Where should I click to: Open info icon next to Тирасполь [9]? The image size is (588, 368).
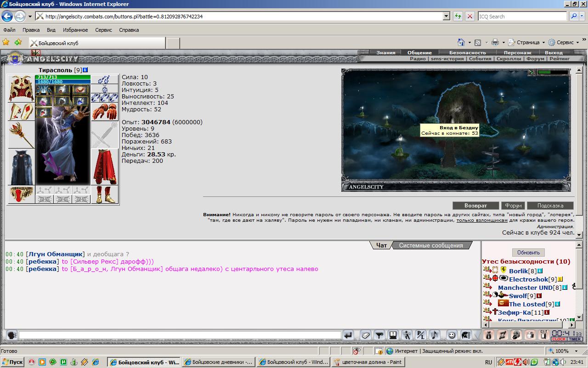pos(85,70)
